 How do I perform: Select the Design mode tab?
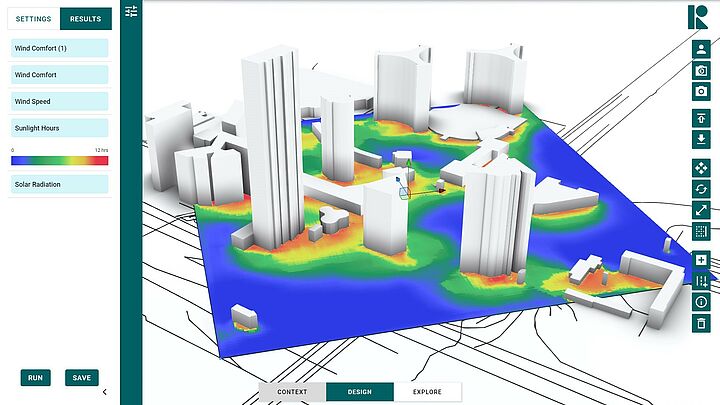pos(360,392)
